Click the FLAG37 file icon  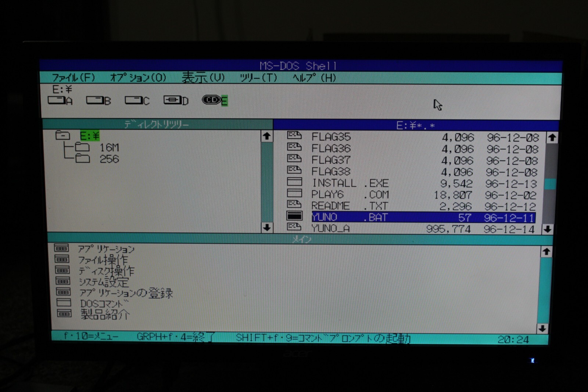[294, 158]
